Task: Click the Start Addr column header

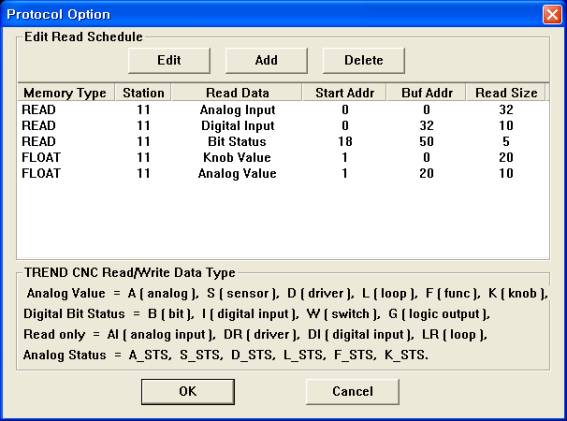Action: point(344,93)
